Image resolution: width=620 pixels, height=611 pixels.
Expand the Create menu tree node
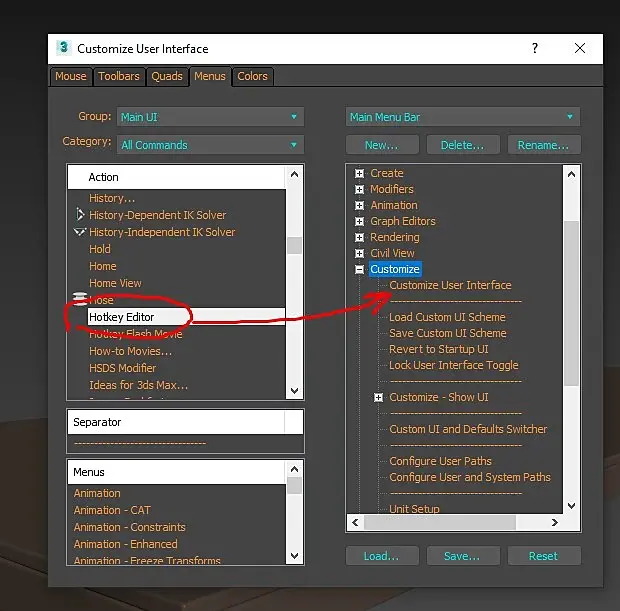359,173
